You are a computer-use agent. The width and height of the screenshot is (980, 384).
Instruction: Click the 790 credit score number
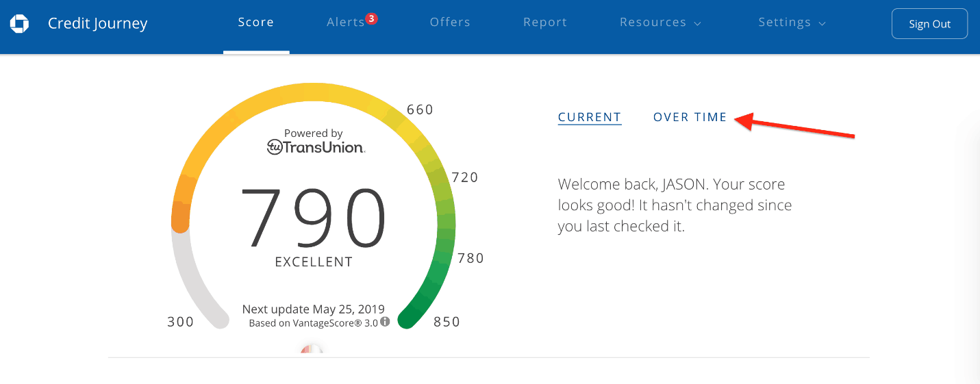coord(314,219)
